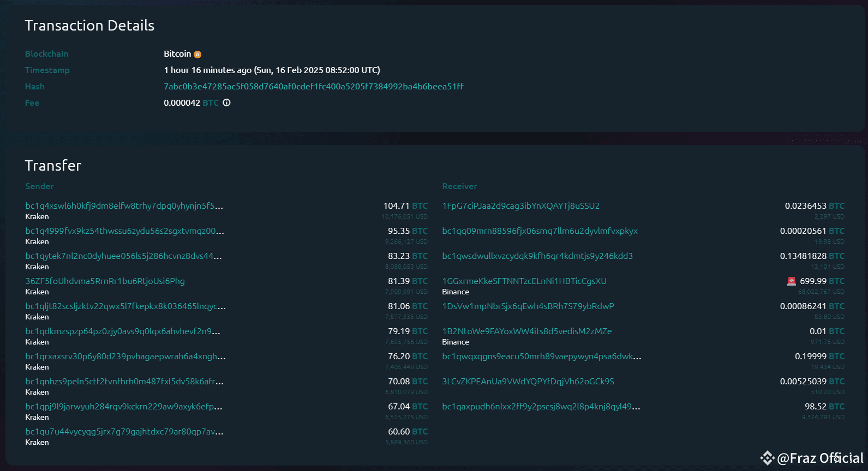
Task: Click the Bitcoin blockchain name
Action: [x=177, y=53]
